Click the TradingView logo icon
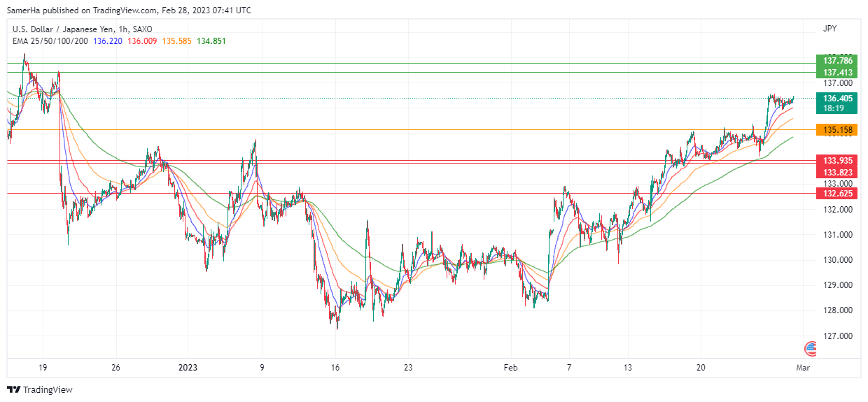This screenshot has height=402, width=868. pos(13,389)
